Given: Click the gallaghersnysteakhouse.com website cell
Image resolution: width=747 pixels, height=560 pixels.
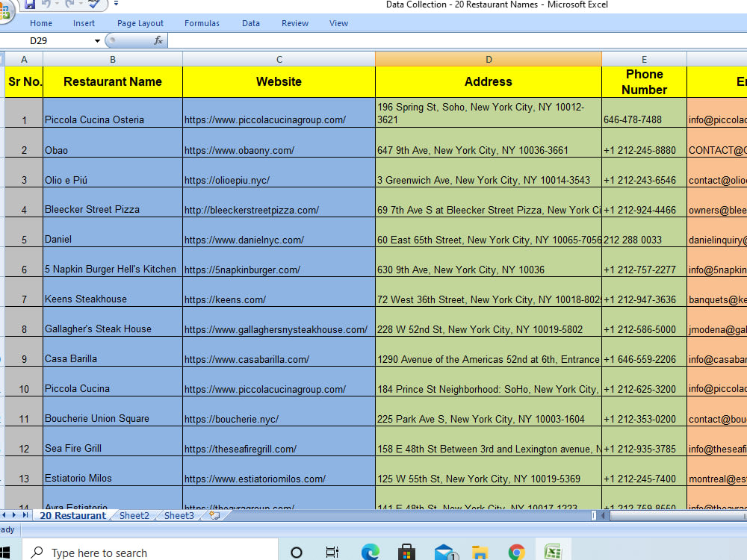Looking at the screenshot, I should pos(279,322).
